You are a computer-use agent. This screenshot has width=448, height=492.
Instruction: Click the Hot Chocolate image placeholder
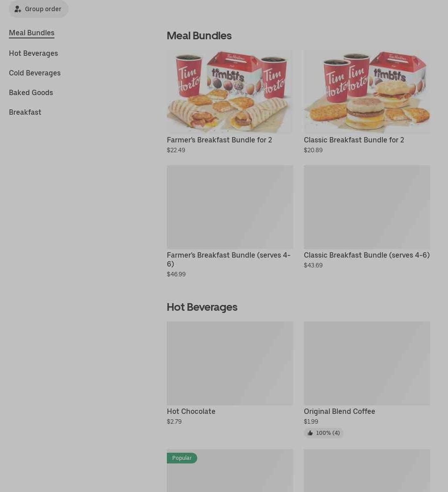tap(230, 363)
